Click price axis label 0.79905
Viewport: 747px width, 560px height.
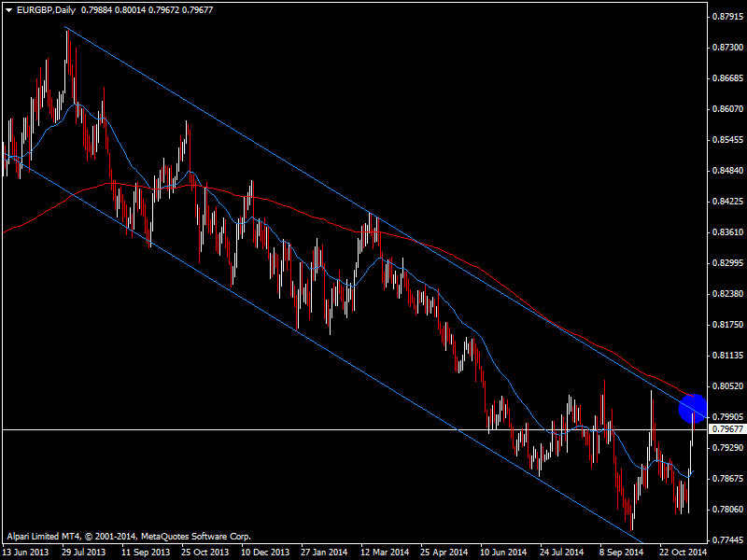pos(727,416)
